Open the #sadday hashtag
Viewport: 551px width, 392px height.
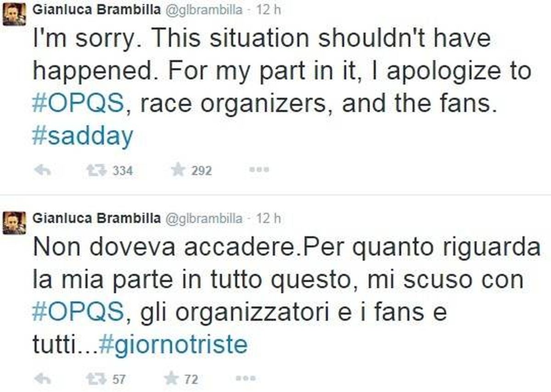[83, 136]
